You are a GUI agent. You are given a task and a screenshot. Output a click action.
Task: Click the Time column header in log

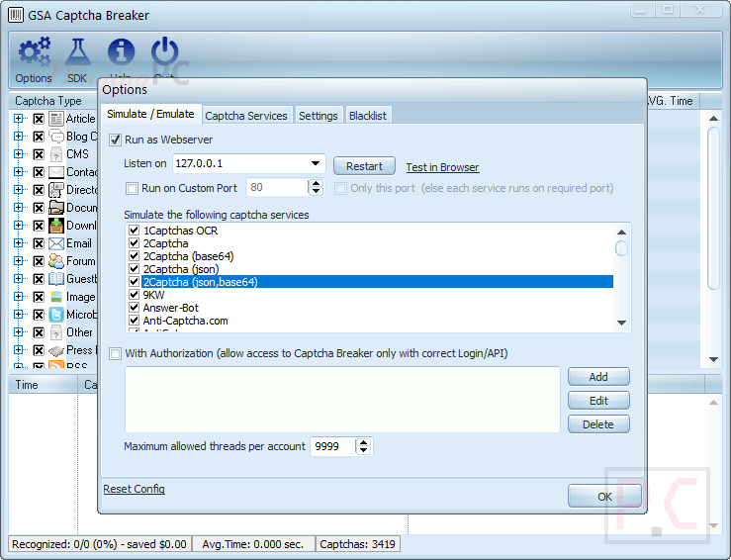click(x=43, y=385)
